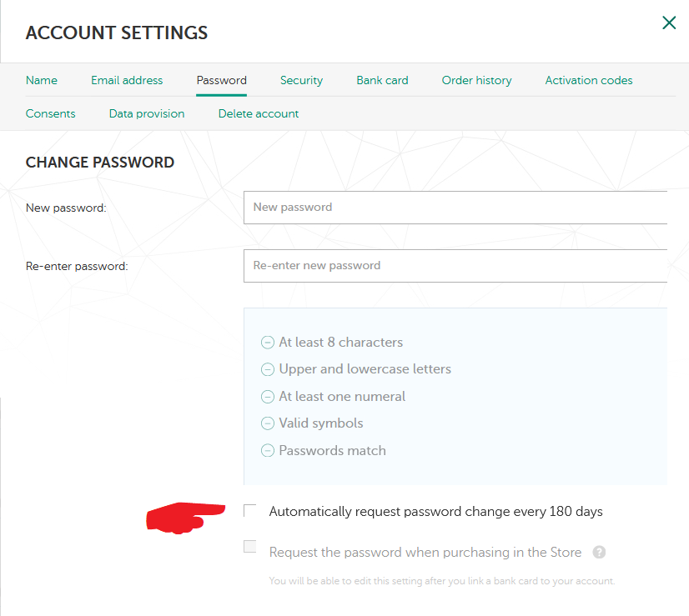The width and height of the screenshot is (689, 616).
Task: Go to the Security tab
Action: click(x=301, y=81)
